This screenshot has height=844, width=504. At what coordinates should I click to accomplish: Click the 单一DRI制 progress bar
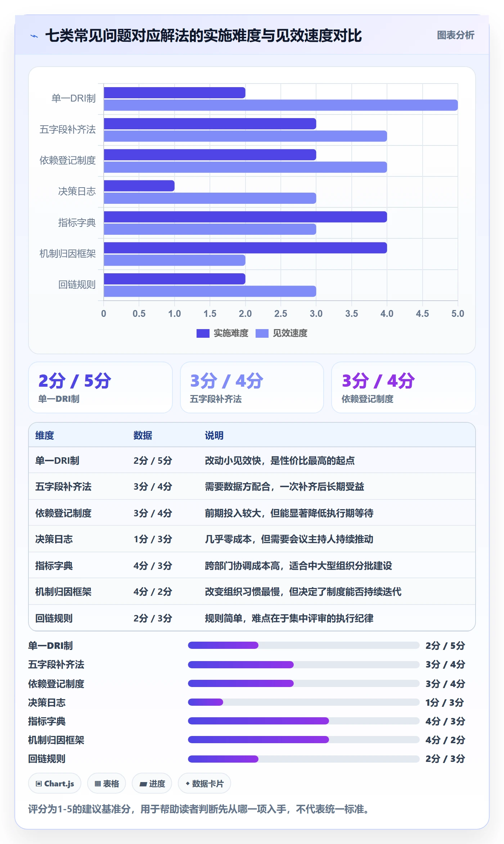coord(303,645)
